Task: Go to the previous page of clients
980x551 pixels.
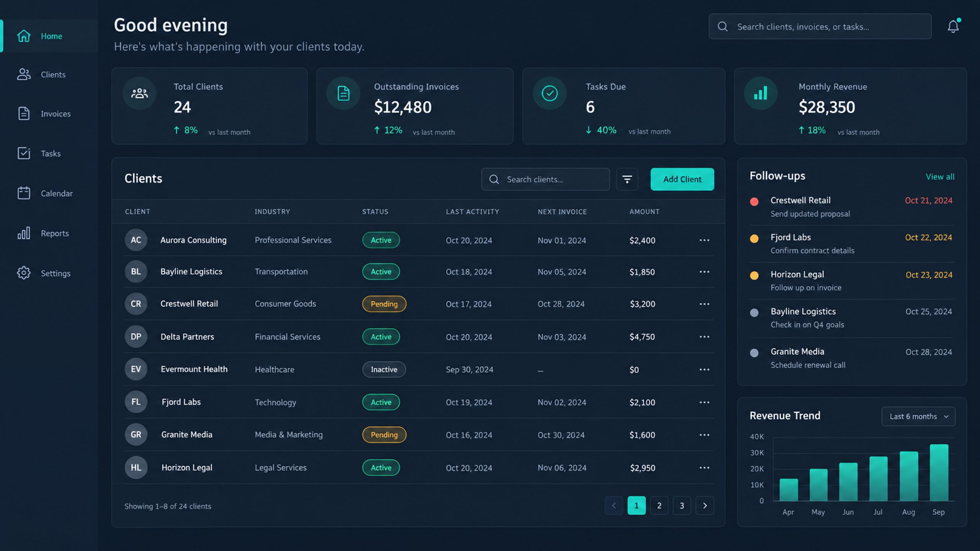Action: (614, 506)
